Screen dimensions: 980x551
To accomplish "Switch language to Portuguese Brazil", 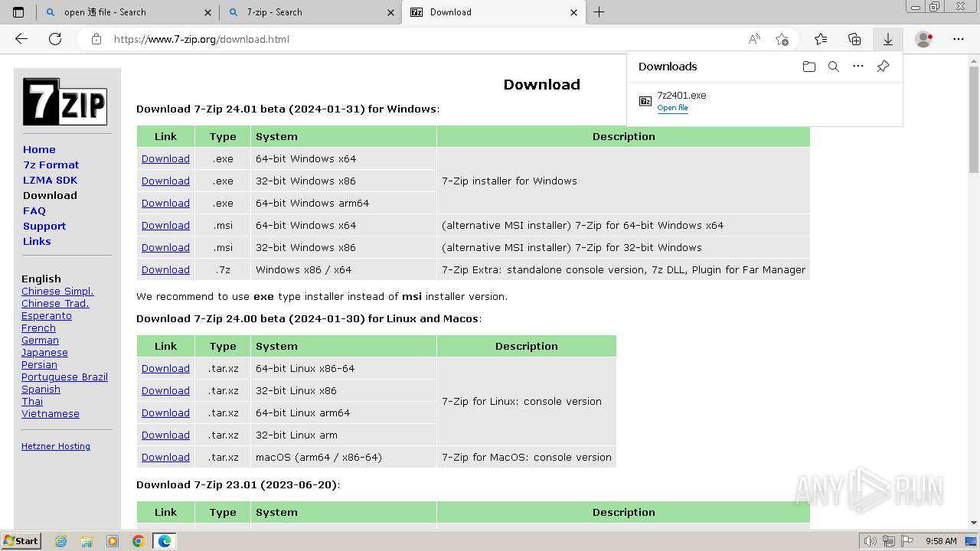I will (64, 377).
